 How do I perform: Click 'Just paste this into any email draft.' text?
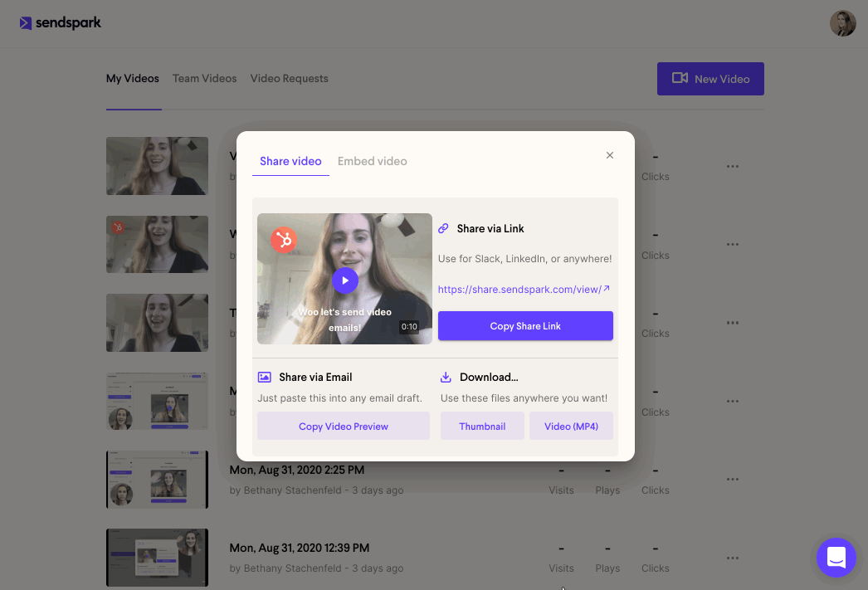click(340, 398)
